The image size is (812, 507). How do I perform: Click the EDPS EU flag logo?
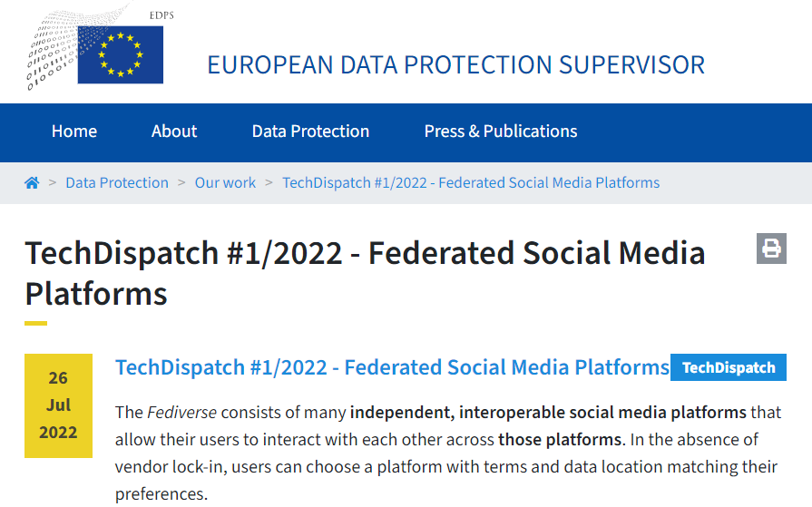click(120, 55)
